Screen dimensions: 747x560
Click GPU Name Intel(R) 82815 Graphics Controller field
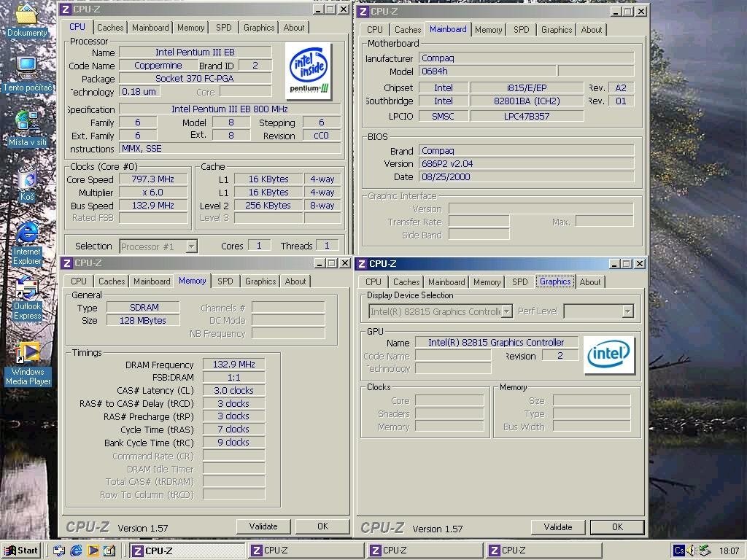496,343
